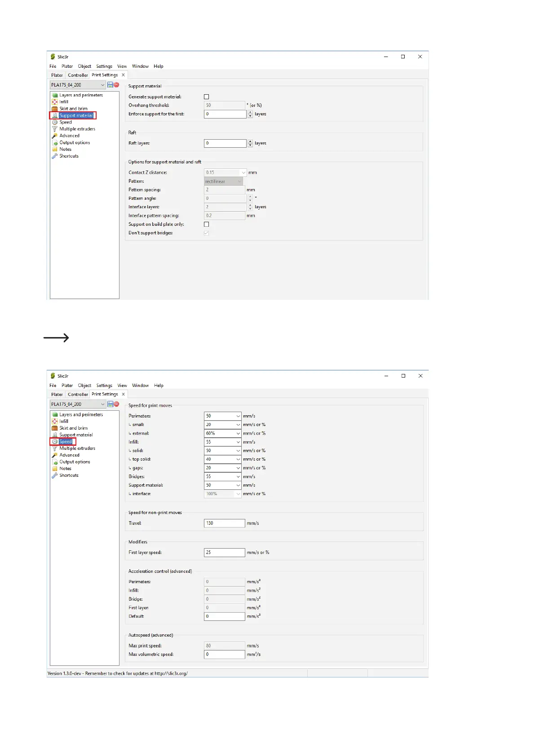Expand top solid infill speed dropdown
This screenshot has width=535, height=756.
tap(238, 459)
